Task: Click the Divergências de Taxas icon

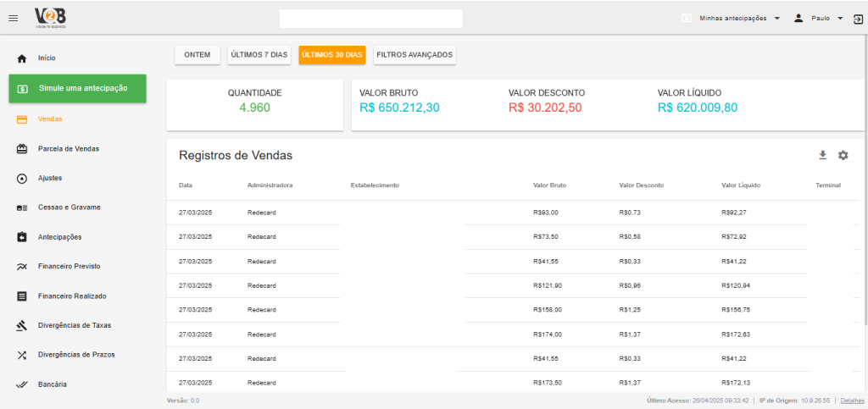Action: [22, 325]
